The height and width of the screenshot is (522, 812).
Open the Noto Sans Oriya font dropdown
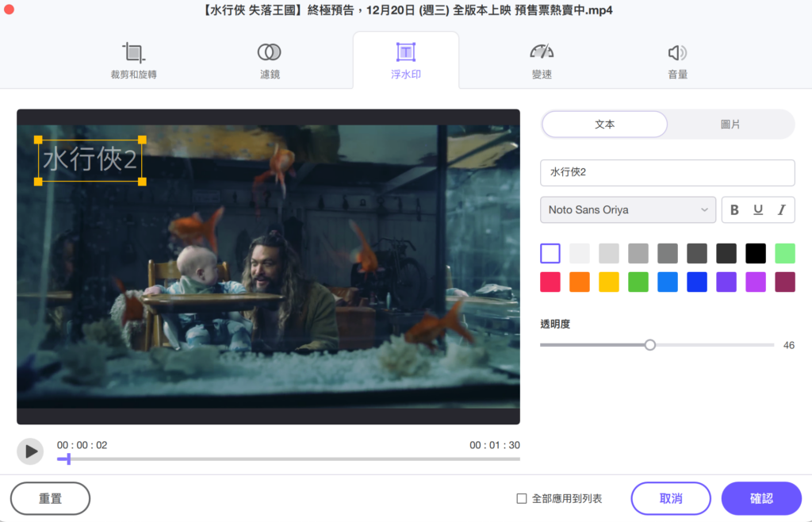[628, 209]
